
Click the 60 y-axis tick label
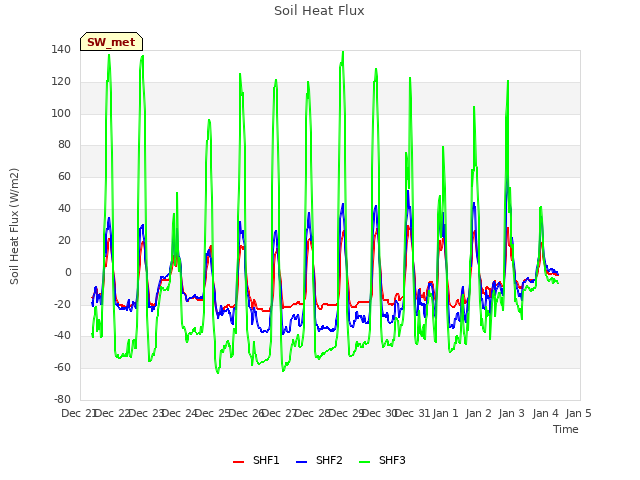(64, 177)
